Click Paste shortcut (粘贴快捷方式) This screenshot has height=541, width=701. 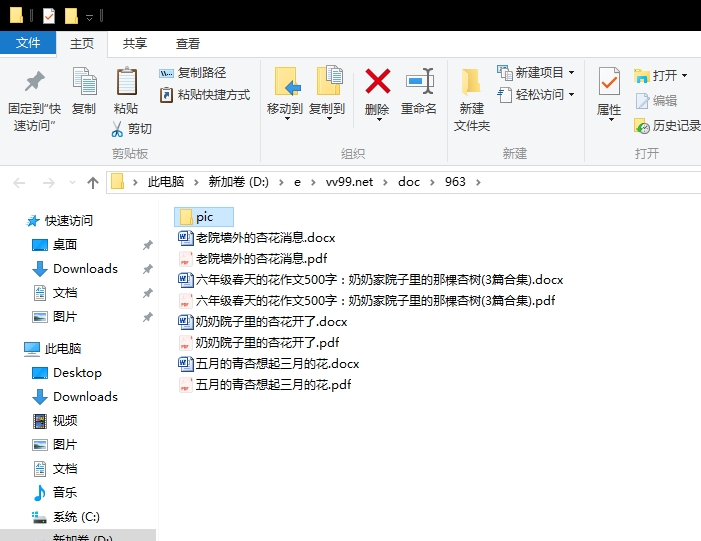(x=205, y=95)
